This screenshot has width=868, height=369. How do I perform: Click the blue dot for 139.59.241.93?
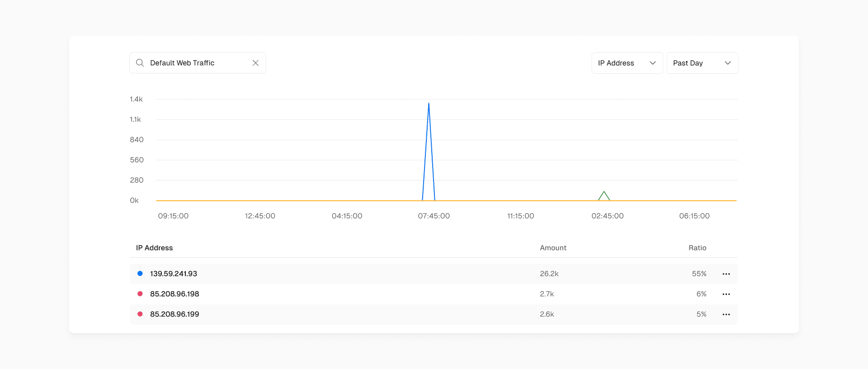[x=140, y=274]
